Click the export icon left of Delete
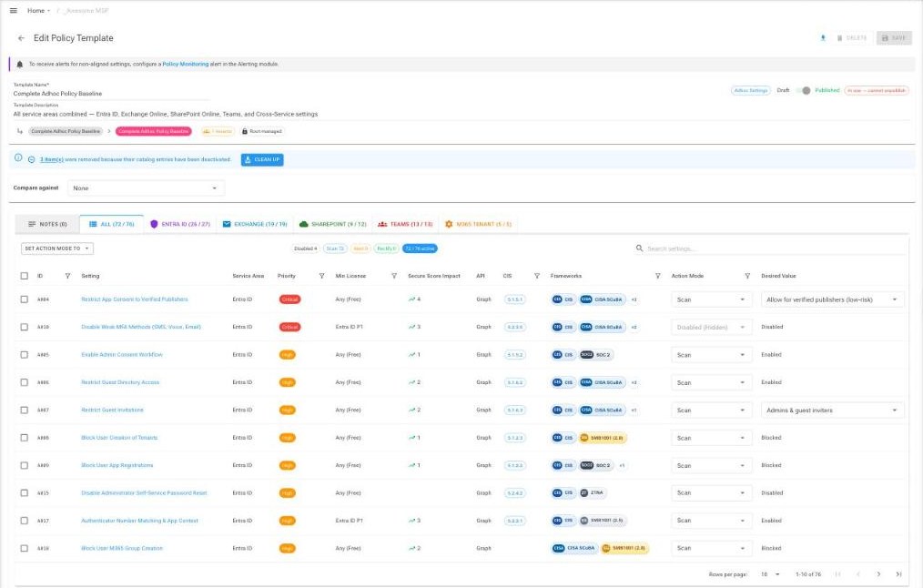This screenshot has height=588, width=923. tap(823, 38)
